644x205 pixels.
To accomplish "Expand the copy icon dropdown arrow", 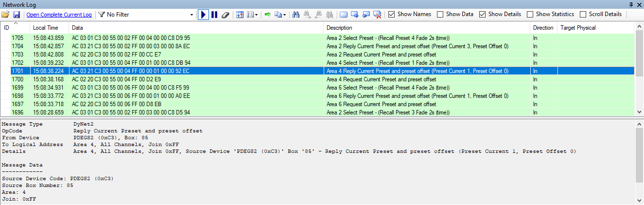I will click(284, 15).
